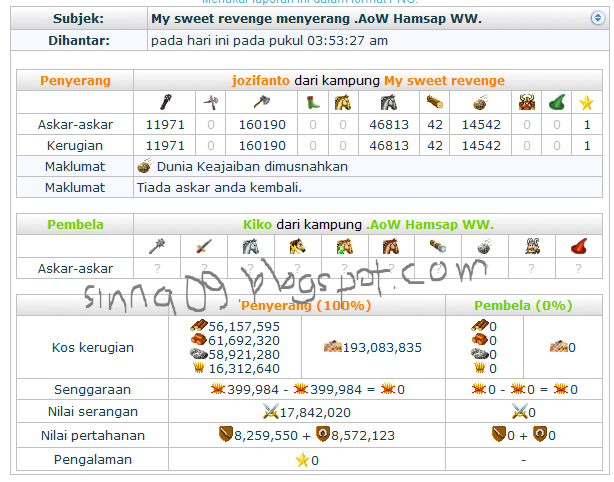Image resolution: width=614 pixels, height=482 pixels.
Task: Click the delivery time 03:53:27 am text
Action: [347, 41]
